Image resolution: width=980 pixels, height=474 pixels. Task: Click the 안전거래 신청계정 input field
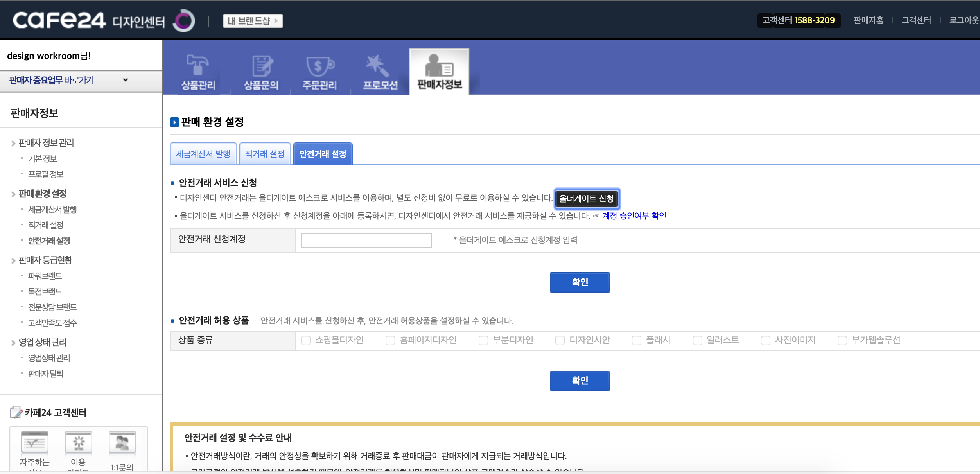click(x=366, y=240)
